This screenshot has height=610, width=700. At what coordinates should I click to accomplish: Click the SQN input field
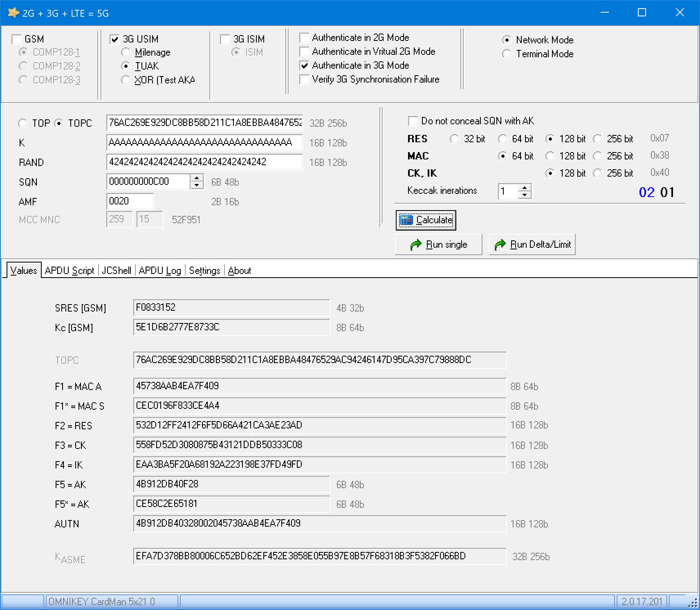click(x=148, y=182)
